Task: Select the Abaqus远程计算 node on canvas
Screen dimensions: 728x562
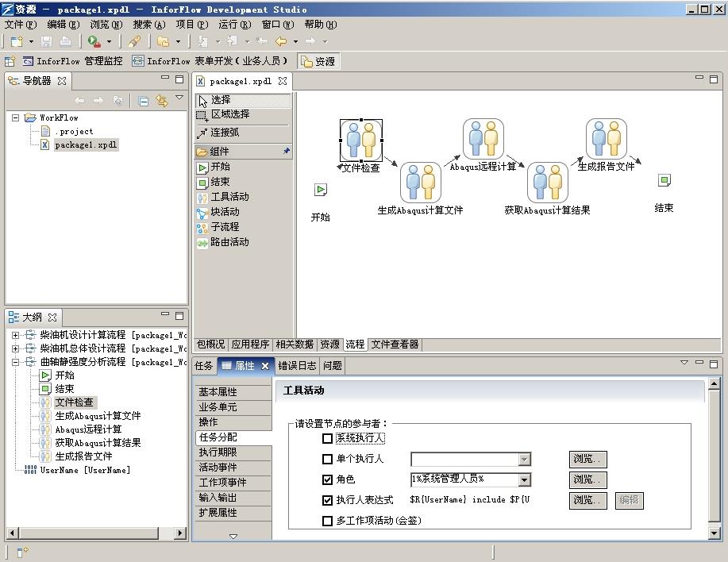Action: 483,138
